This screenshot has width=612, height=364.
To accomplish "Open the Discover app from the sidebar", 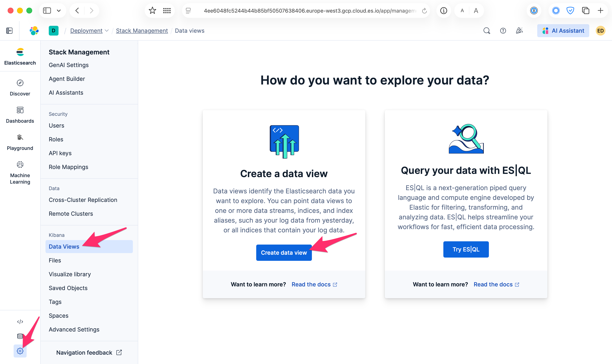I will pyautogui.click(x=20, y=88).
